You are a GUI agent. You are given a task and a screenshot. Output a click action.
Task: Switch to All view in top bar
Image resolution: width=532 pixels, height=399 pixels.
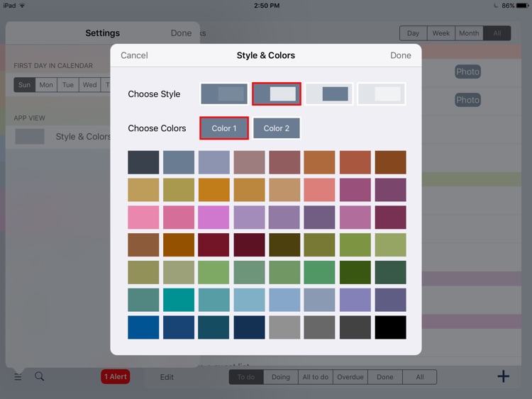point(497,33)
